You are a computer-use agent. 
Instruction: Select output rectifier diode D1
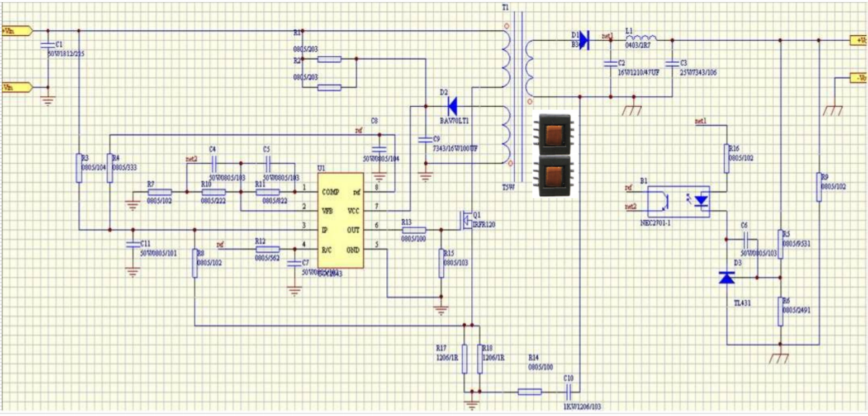click(x=584, y=40)
